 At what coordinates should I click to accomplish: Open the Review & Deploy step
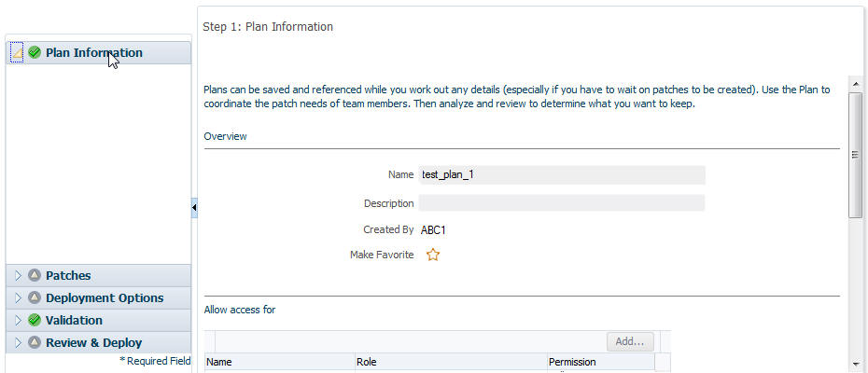93,342
